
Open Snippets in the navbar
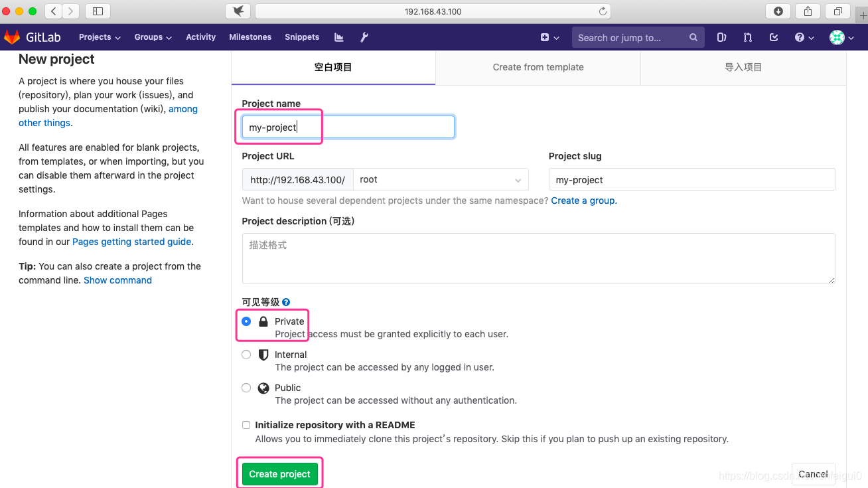tap(302, 37)
